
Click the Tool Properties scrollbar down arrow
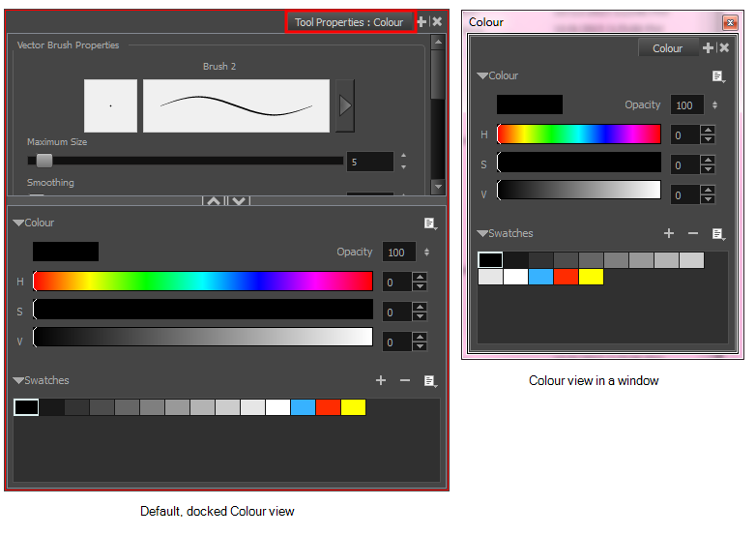click(x=438, y=186)
